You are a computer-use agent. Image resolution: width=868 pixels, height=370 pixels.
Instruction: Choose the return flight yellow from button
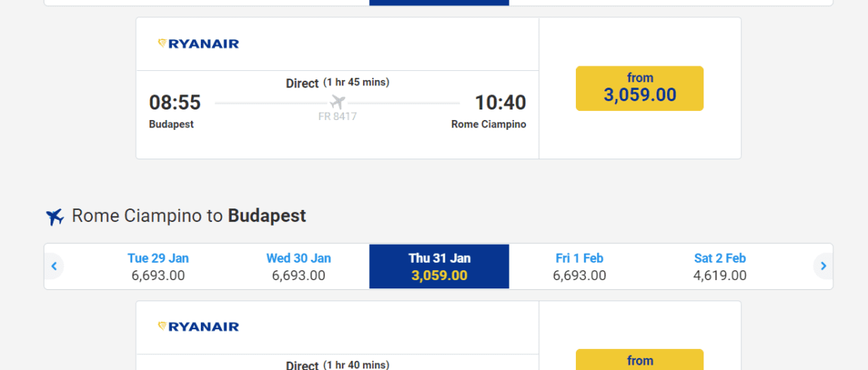(x=639, y=359)
